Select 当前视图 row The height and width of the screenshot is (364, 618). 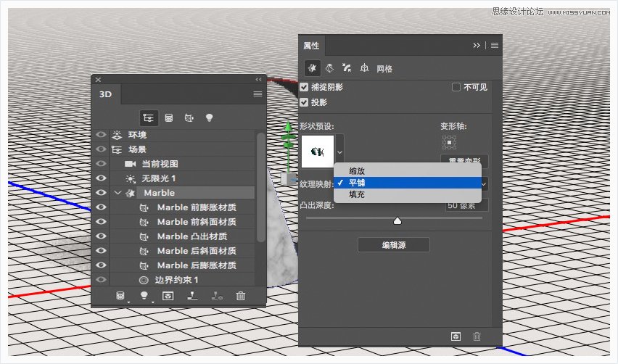[183, 164]
